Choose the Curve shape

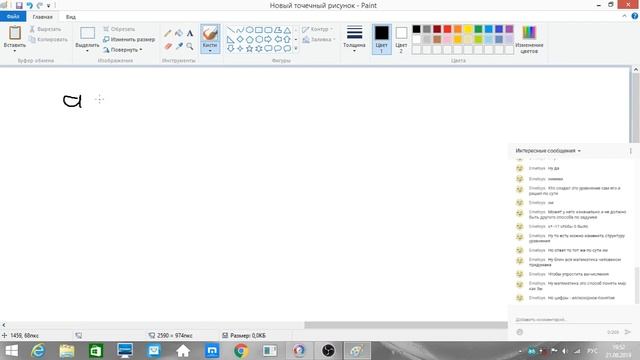(x=240, y=30)
